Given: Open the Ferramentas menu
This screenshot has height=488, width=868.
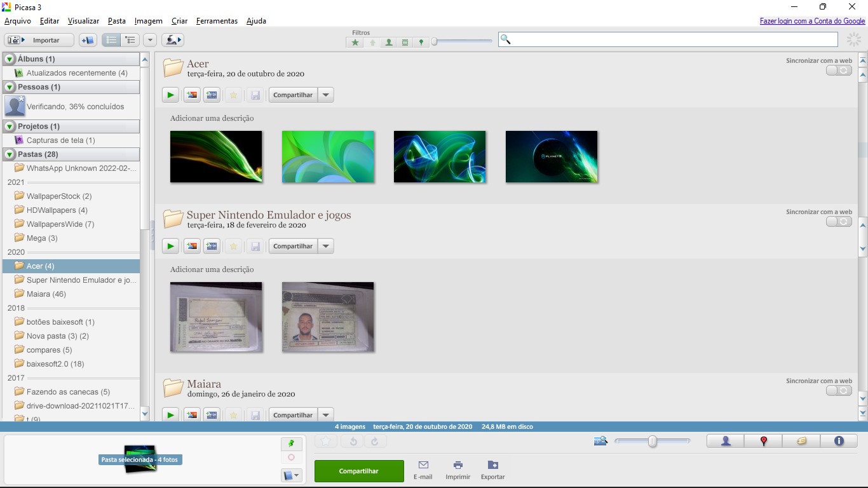Looking at the screenshot, I should point(217,21).
